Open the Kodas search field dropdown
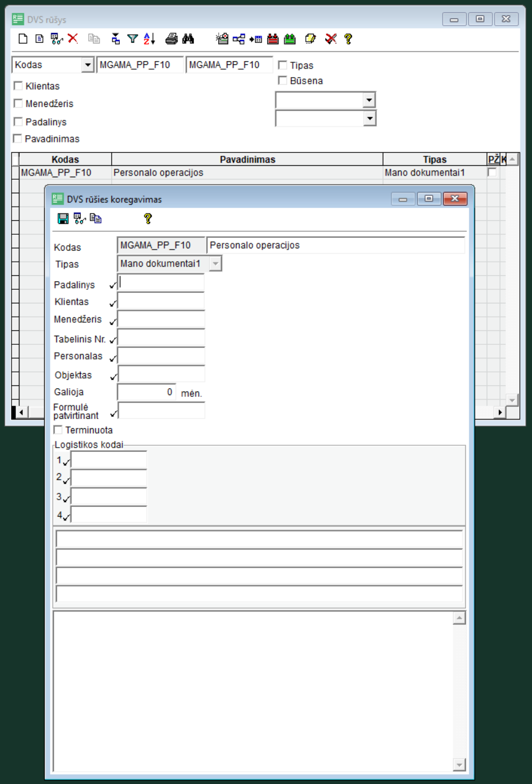This screenshot has width=532, height=784. point(87,65)
